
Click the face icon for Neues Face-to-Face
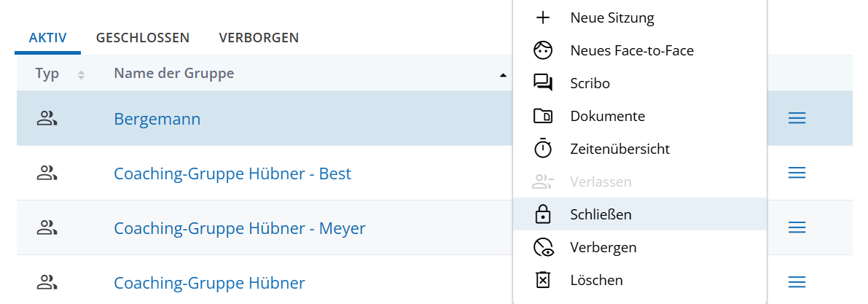point(543,50)
